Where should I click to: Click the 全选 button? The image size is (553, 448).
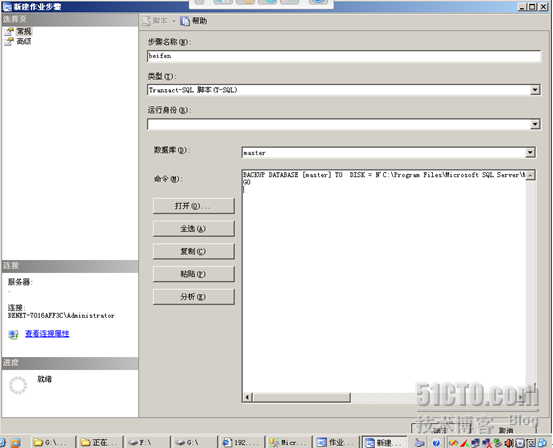[193, 229]
